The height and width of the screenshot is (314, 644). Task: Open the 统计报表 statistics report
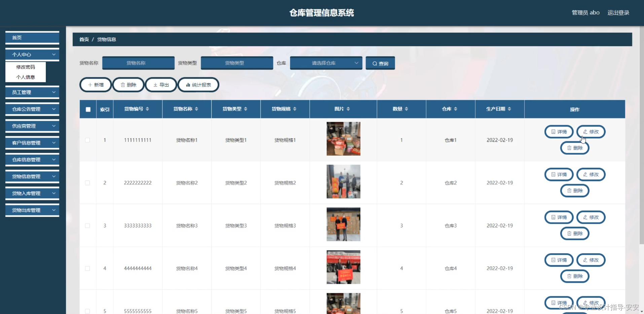pyautogui.click(x=198, y=85)
